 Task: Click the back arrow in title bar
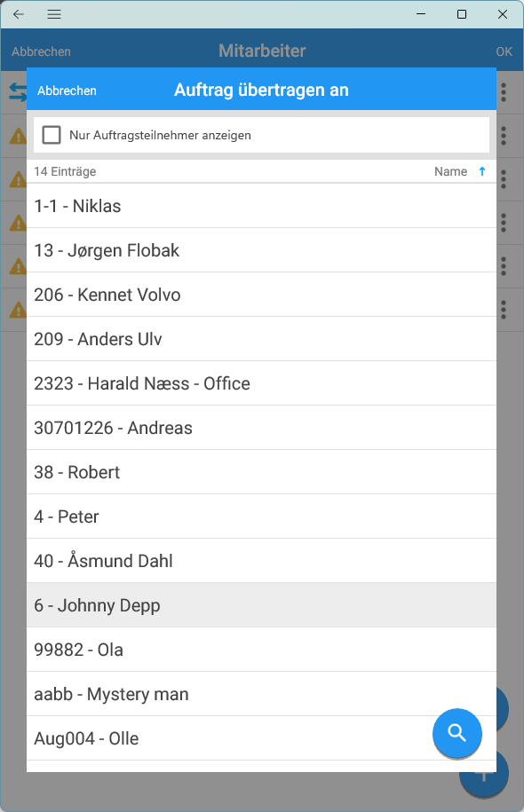coord(19,14)
